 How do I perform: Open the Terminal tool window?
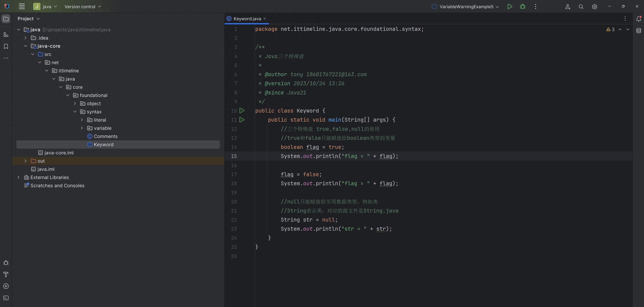[x=6, y=298]
